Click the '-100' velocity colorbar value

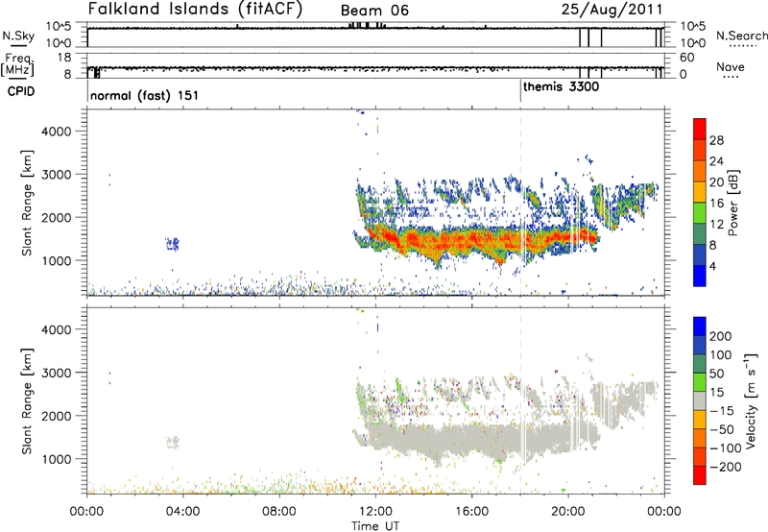[725, 448]
